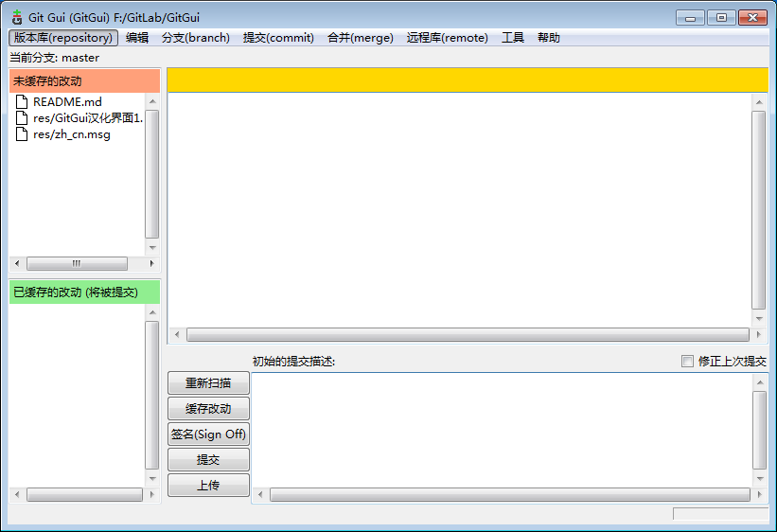Click the unstaged list left scroll arrow
The width and height of the screenshot is (777, 532).
(x=17, y=263)
